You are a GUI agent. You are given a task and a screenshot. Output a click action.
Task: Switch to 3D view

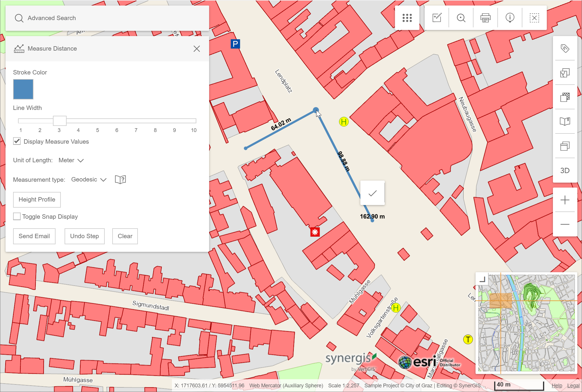tap(565, 170)
